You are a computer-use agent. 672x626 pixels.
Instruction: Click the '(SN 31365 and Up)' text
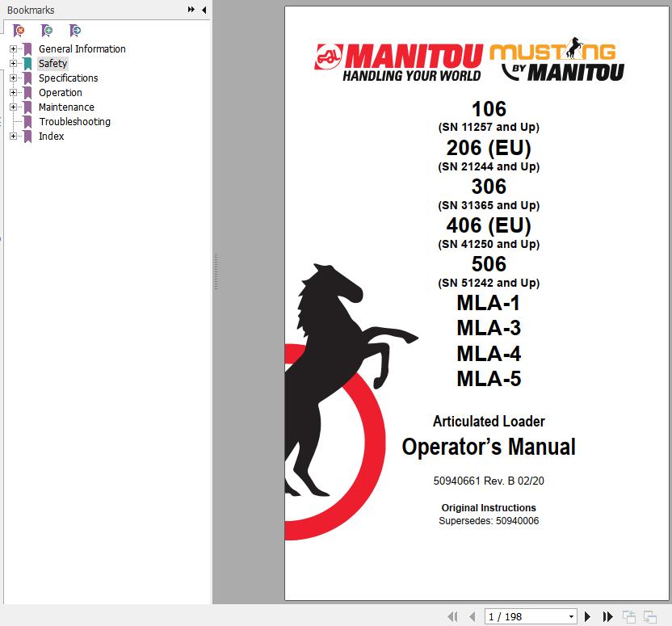click(x=489, y=205)
